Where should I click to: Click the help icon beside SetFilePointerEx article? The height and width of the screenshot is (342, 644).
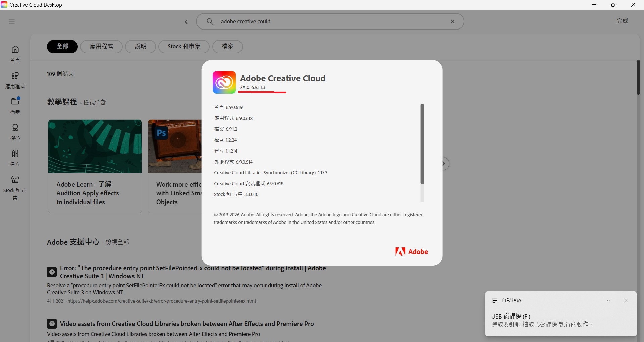pyautogui.click(x=52, y=272)
